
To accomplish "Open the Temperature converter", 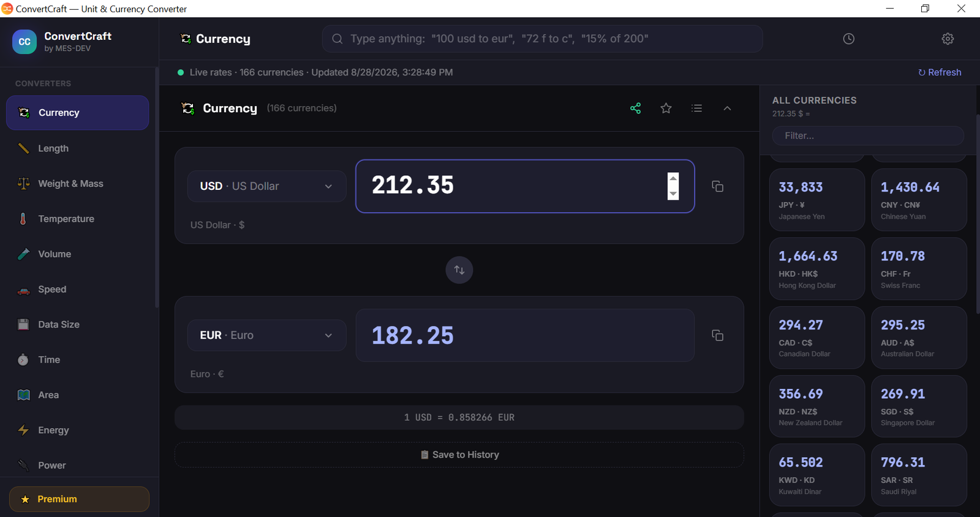I will (78, 219).
